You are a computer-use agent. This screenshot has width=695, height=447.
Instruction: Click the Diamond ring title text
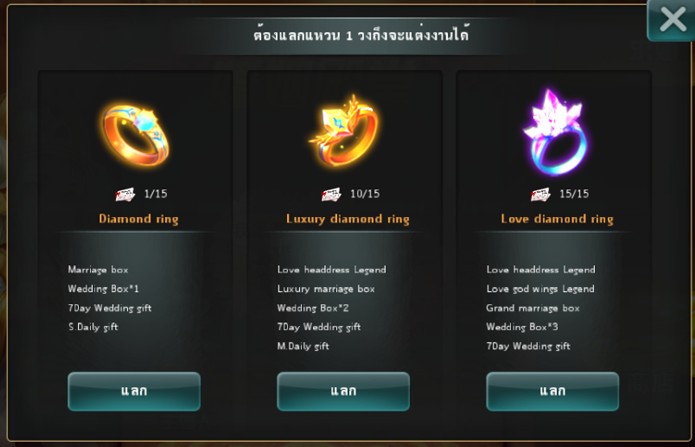[x=139, y=219]
